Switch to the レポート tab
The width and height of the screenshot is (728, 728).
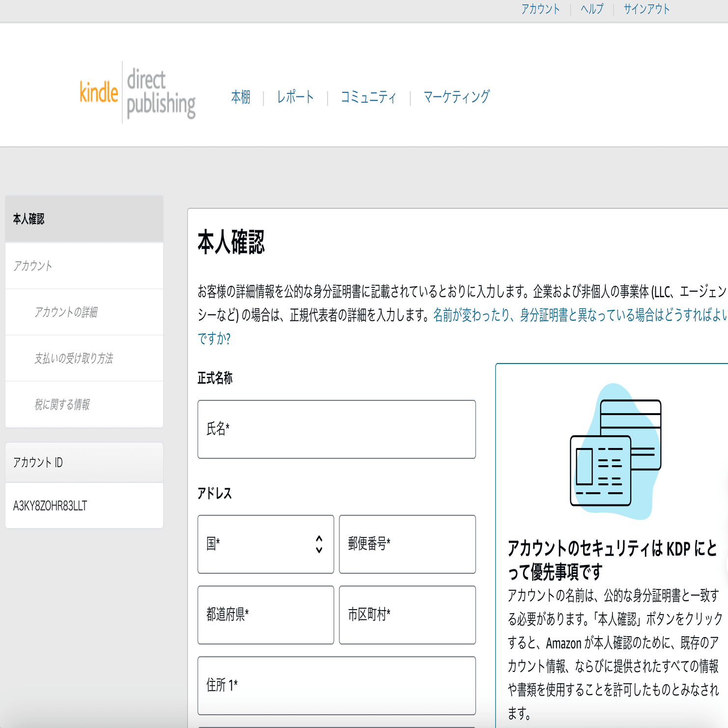point(295,97)
